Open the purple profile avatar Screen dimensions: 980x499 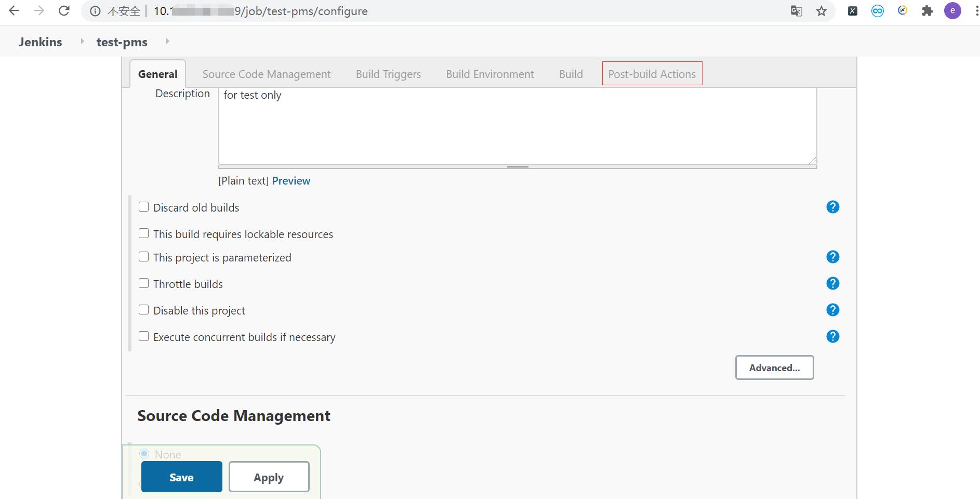coord(952,11)
